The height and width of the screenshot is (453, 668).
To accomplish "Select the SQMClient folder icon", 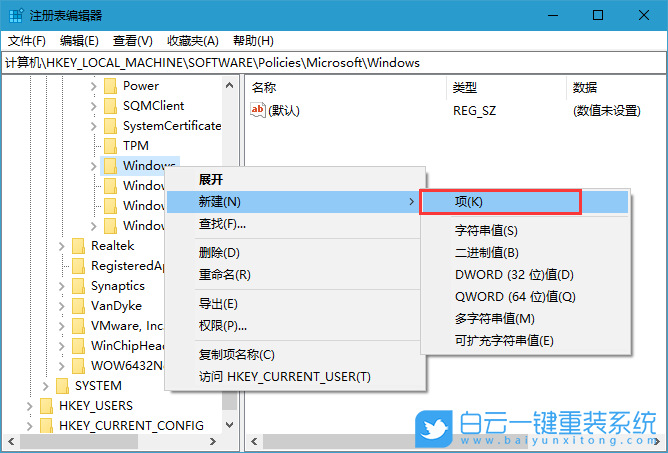I will [x=110, y=106].
